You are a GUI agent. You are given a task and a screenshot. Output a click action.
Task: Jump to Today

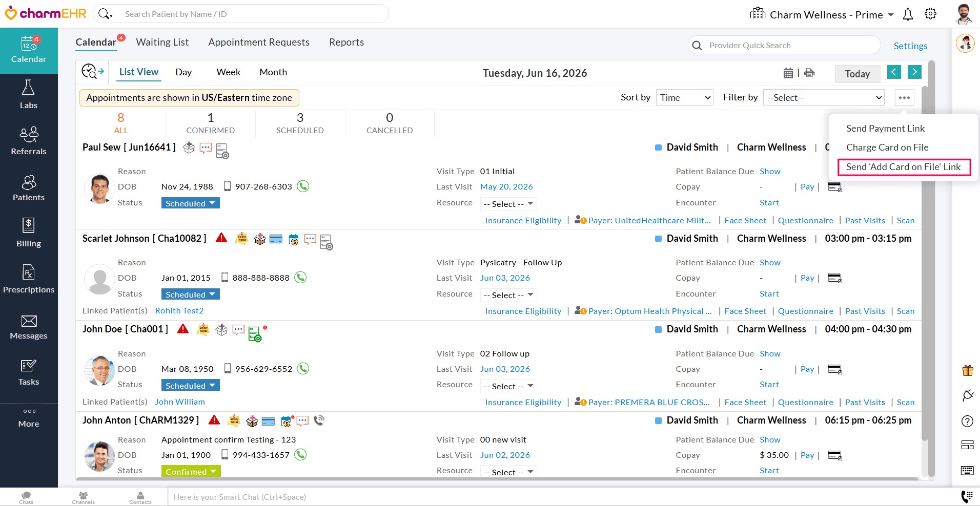(x=857, y=74)
